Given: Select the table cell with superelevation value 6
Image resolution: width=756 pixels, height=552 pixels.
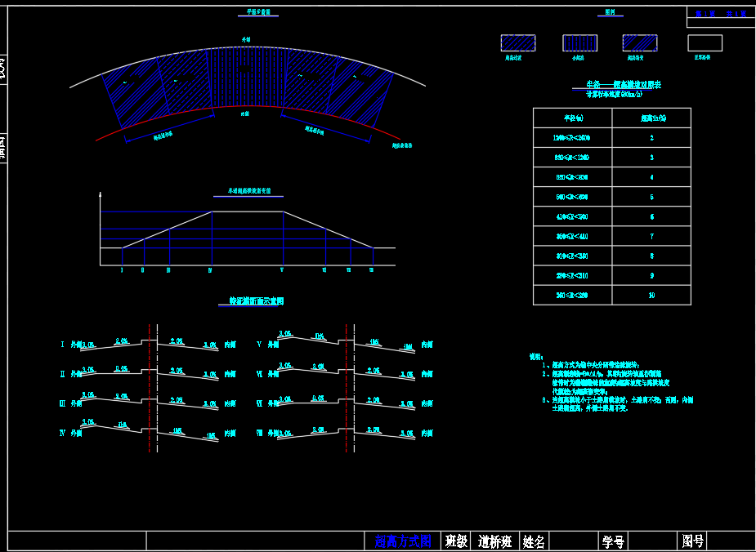Looking at the screenshot, I should click(x=651, y=217).
